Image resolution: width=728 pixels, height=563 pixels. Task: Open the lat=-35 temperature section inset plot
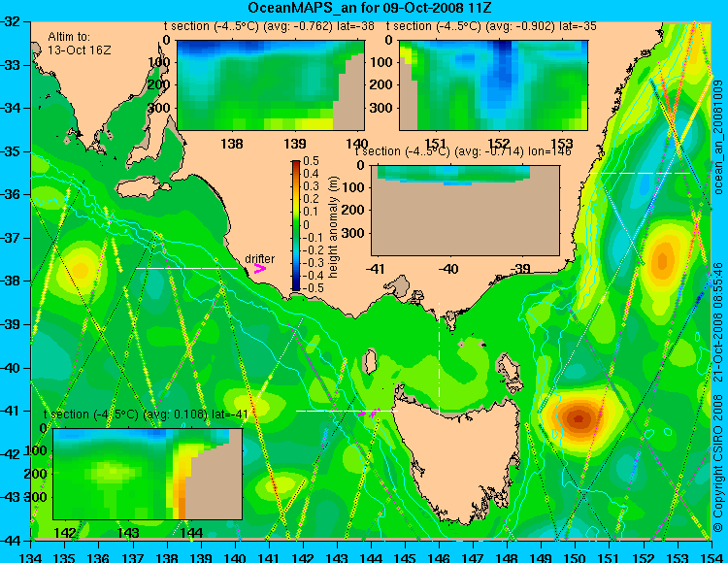(493, 85)
